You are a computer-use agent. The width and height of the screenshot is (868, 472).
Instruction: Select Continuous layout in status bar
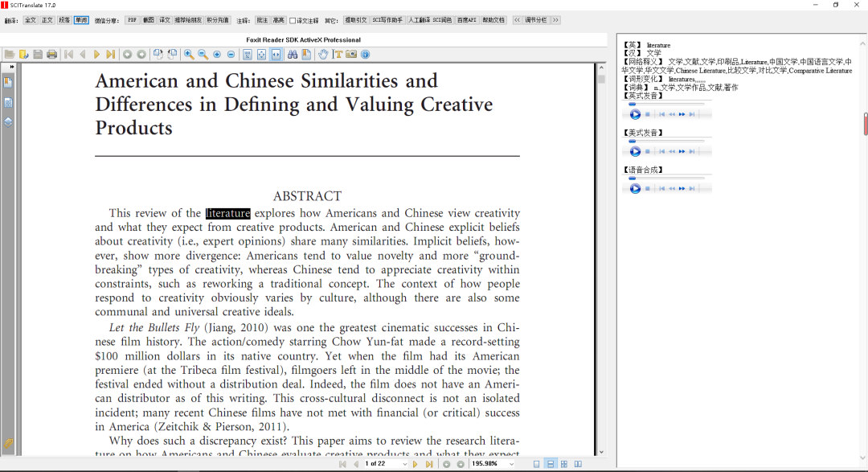pyautogui.click(x=551, y=464)
